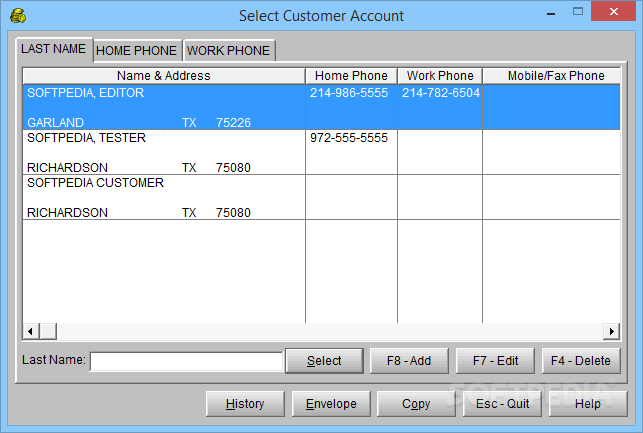Click the gold coins app icon
Screen dimensions: 643x433
[18, 16]
